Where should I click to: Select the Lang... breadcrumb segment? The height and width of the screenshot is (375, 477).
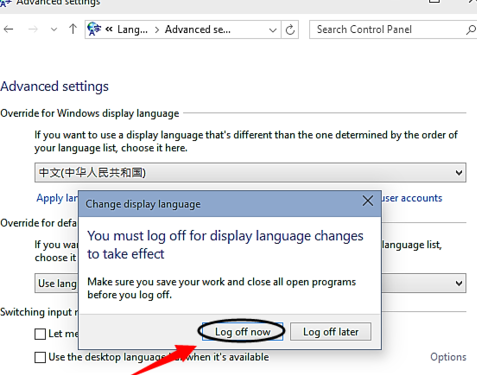pyautogui.click(x=132, y=30)
